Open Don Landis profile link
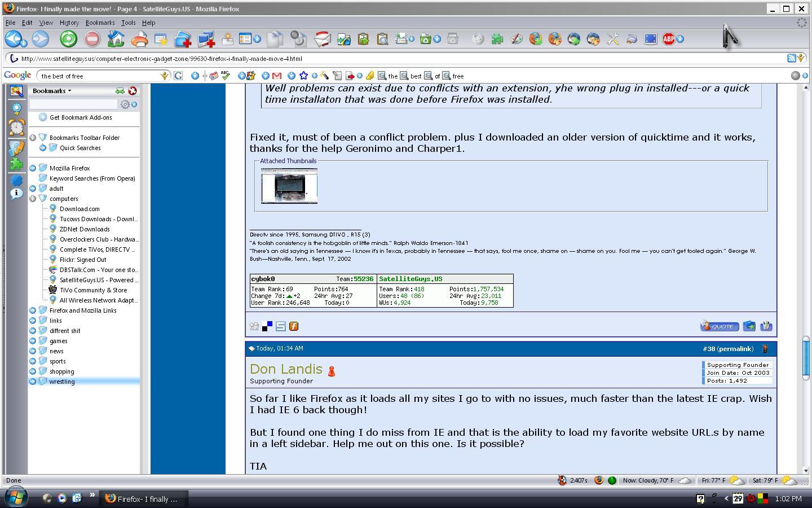 [x=286, y=369]
